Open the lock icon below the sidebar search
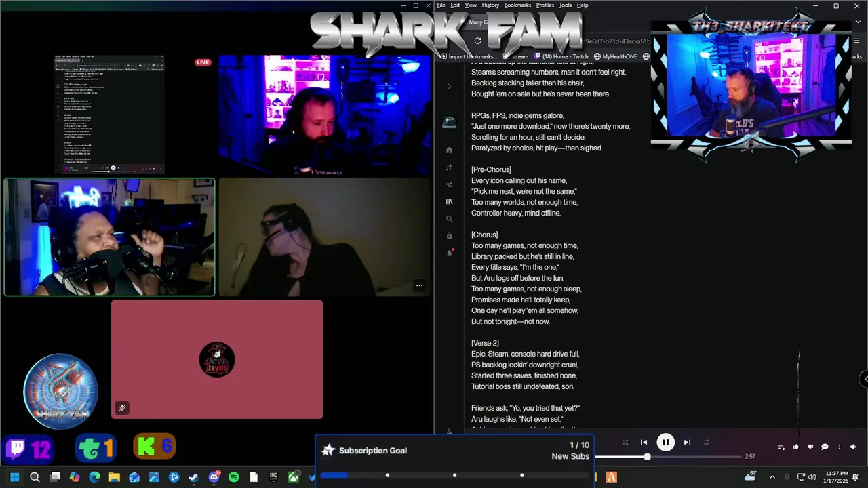This screenshot has width=868, height=488. point(449,236)
